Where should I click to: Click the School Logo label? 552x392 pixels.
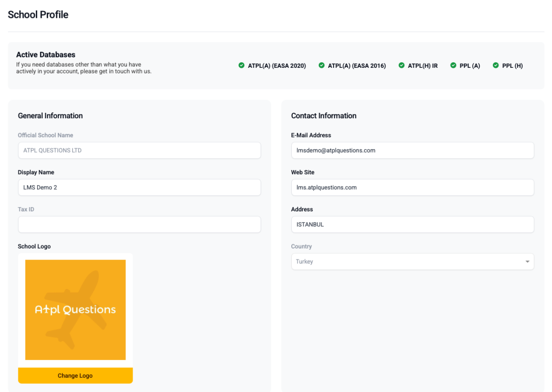tap(34, 246)
